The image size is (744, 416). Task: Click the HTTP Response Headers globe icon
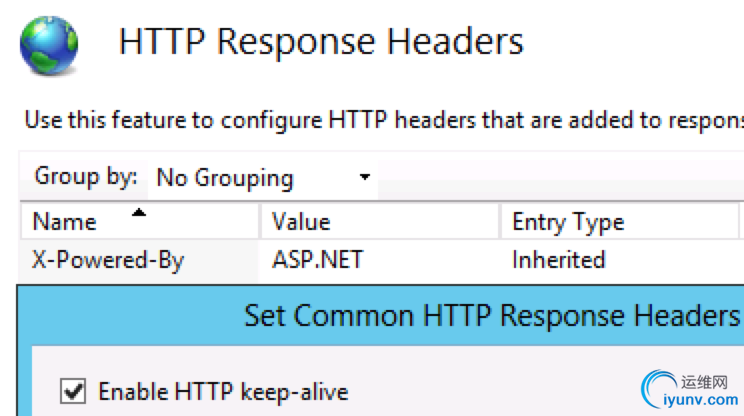tap(49, 46)
